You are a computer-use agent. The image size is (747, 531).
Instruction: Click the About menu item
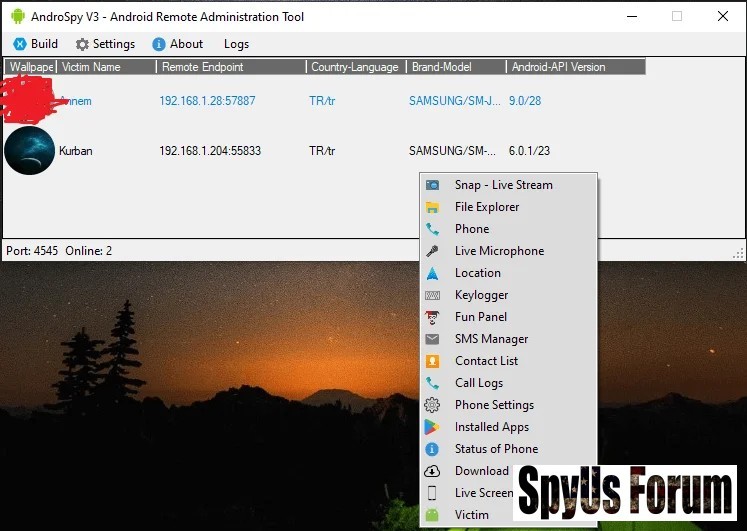(x=178, y=44)
